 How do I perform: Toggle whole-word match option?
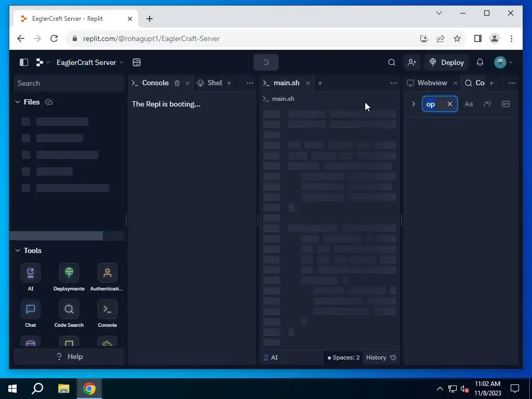click(506, 104)
